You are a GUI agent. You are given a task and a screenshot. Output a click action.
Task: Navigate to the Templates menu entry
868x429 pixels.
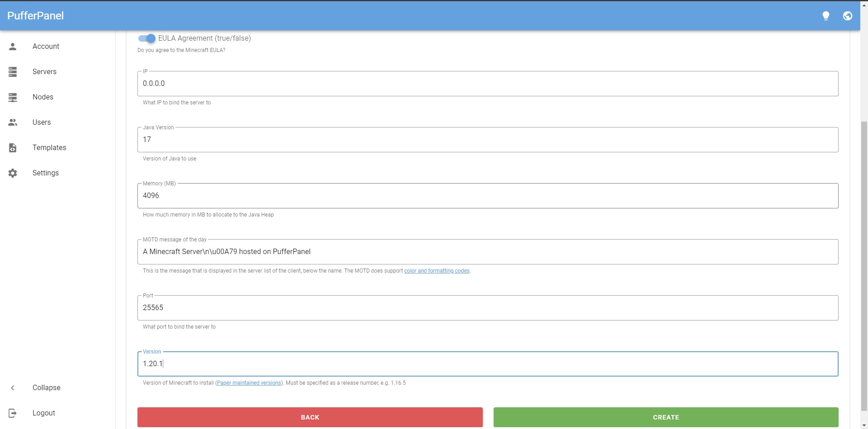point(49,147)
